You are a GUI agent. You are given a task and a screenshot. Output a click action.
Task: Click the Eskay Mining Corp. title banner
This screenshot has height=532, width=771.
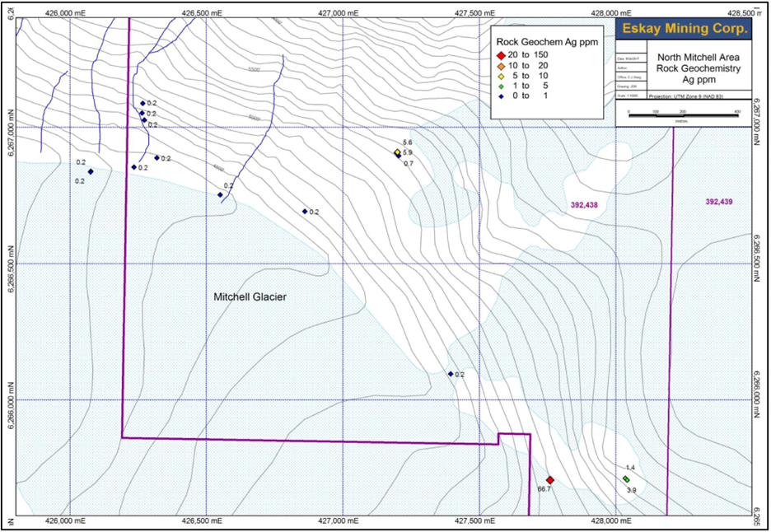pyautogui.click(x=685, y=29)
